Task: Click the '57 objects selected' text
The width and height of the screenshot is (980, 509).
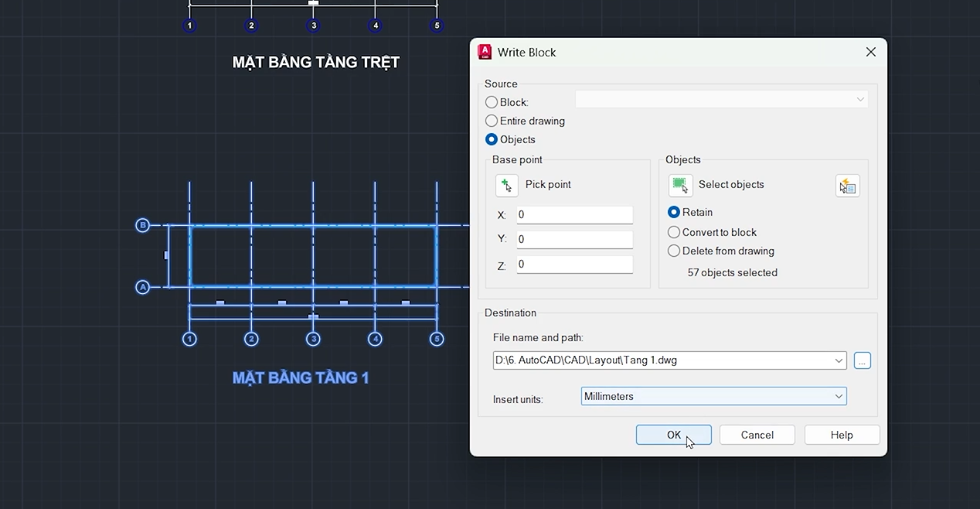Action: coord(733,272)
